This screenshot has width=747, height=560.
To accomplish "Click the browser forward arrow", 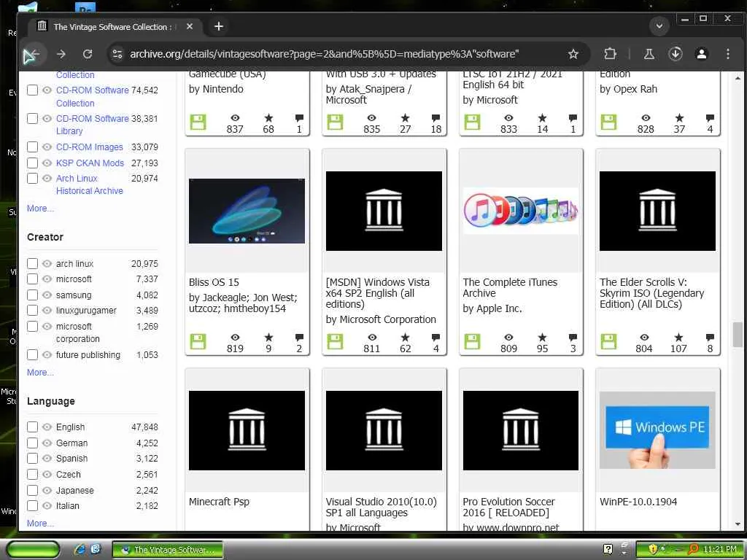I will [x=61, y=54].
